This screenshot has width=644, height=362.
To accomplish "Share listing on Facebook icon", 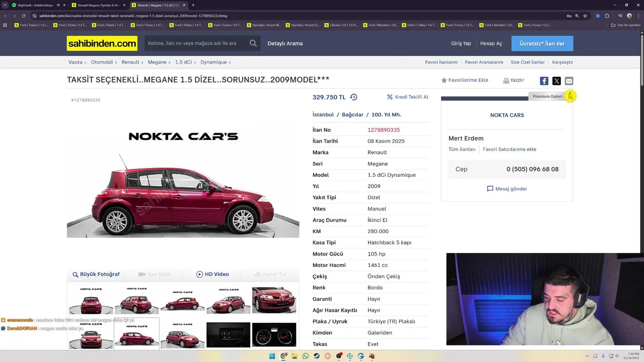I will point(544,81).
